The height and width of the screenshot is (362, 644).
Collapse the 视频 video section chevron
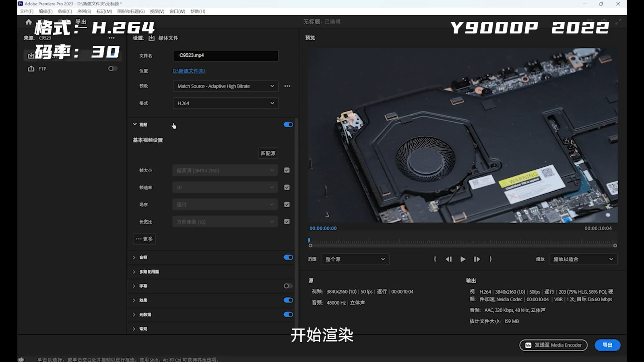(x=135, y=124)
